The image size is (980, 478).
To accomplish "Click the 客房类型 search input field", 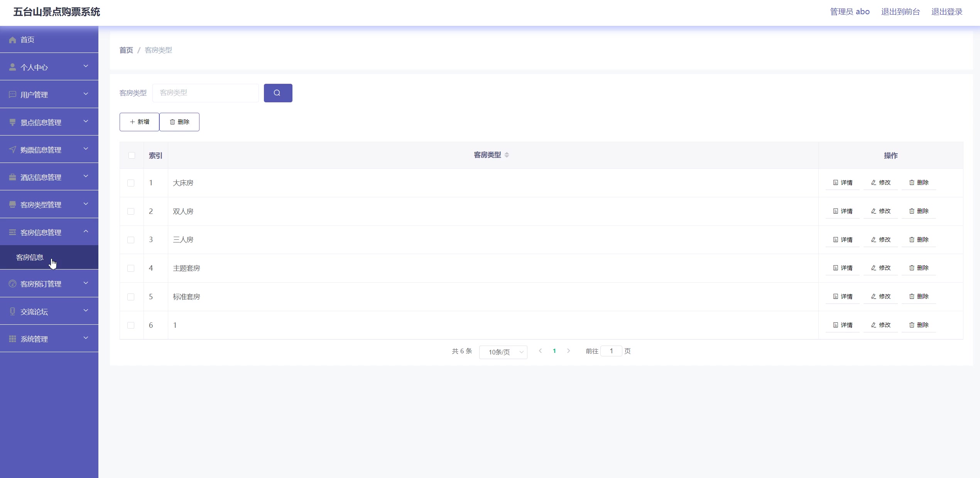I will pos(205,93).
